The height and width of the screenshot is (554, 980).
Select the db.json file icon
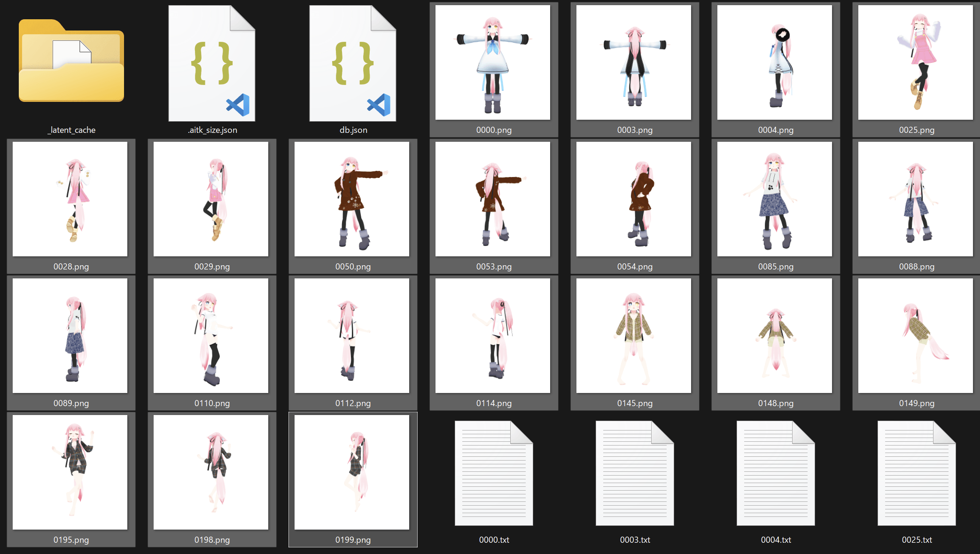(x=353, y=63)
